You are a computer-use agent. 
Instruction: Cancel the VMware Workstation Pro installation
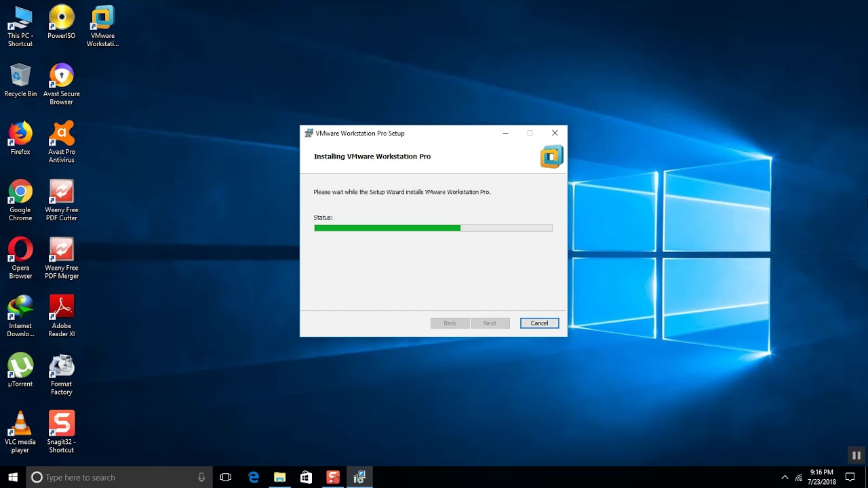[x=539, y=323]
